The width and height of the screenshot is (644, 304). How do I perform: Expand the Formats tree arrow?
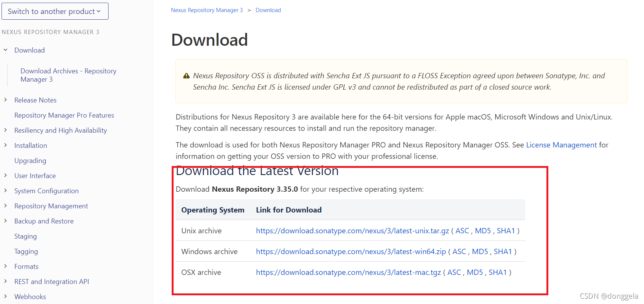[6, 266]
